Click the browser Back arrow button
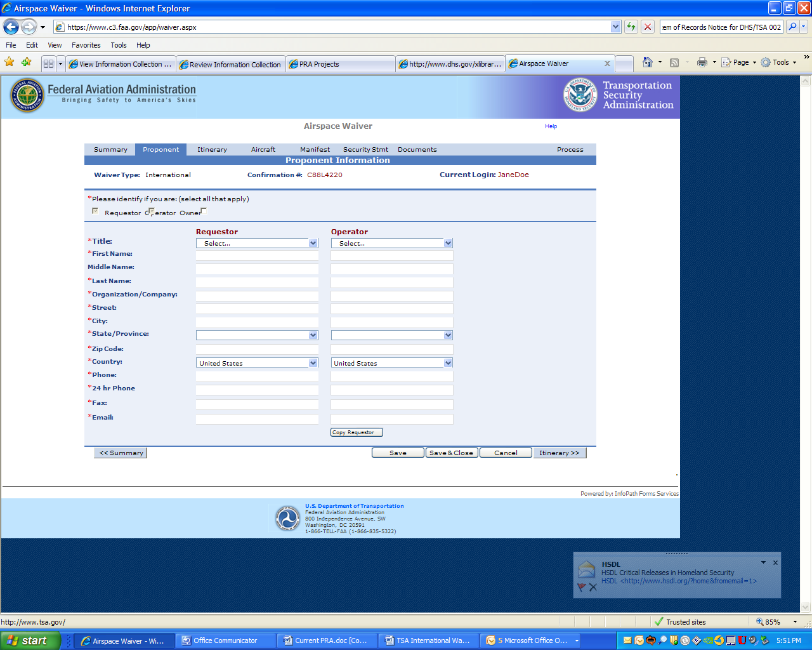 pyautogui.click(x=11, y=27)
